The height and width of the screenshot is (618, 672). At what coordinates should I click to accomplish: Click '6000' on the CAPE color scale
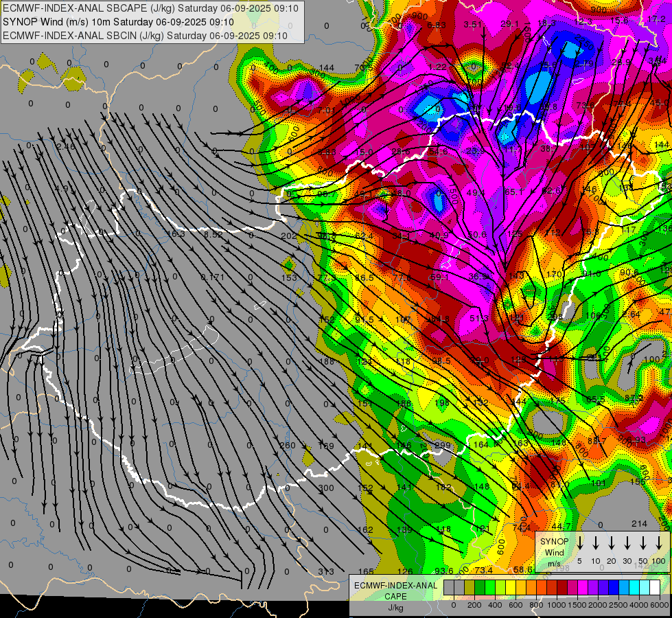tap(659, 605)
